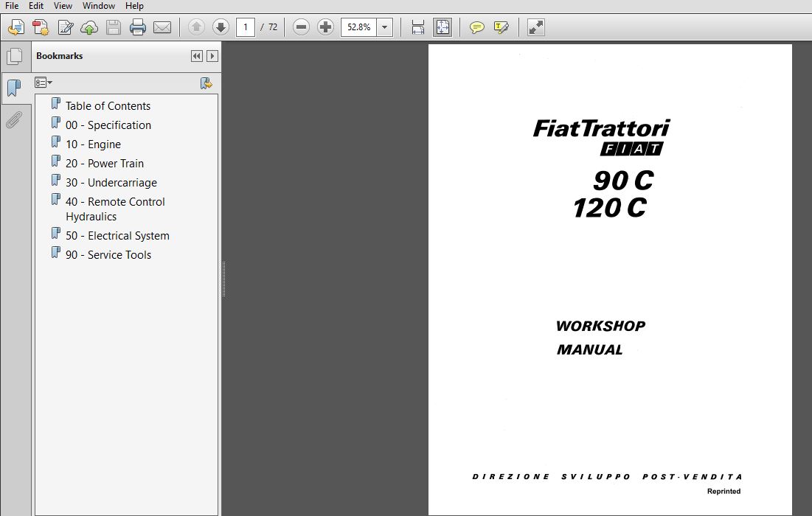The image size is (812, 516).
Task: Click the 90 C model text on page
Action: [x=623, y=181]
